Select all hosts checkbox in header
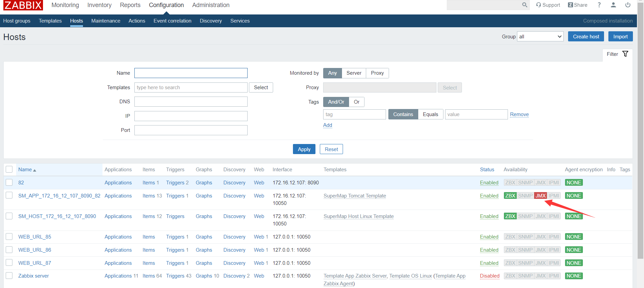 9,169
